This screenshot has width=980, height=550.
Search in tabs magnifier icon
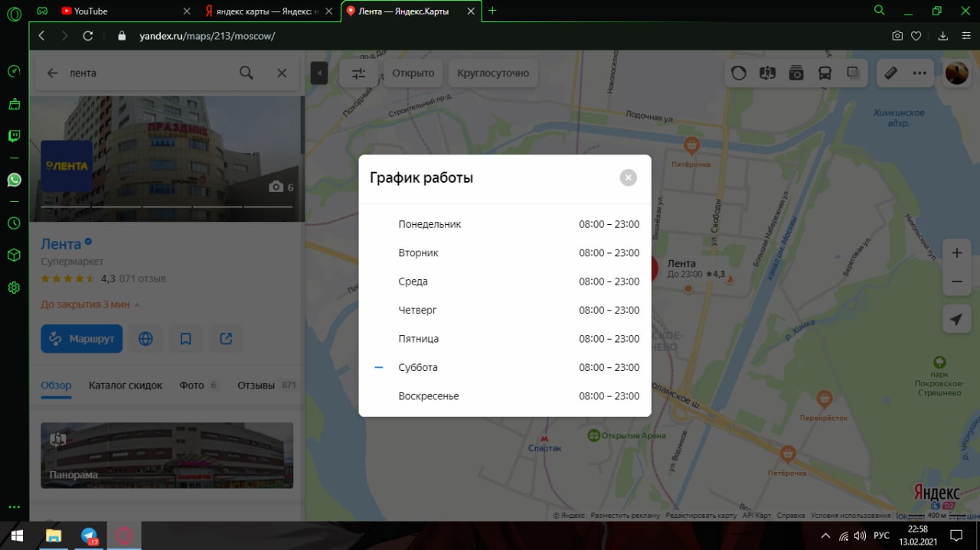[x=880, y=11]
